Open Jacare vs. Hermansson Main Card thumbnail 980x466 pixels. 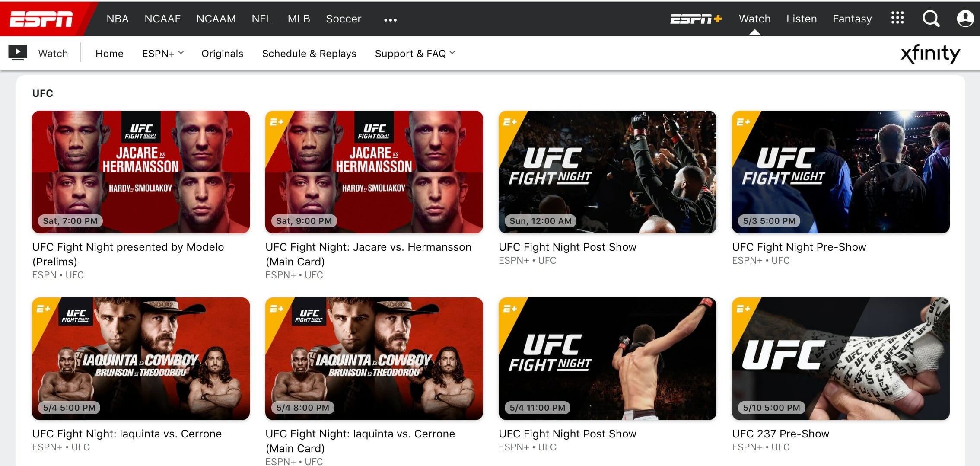click(x=374, y=172)
